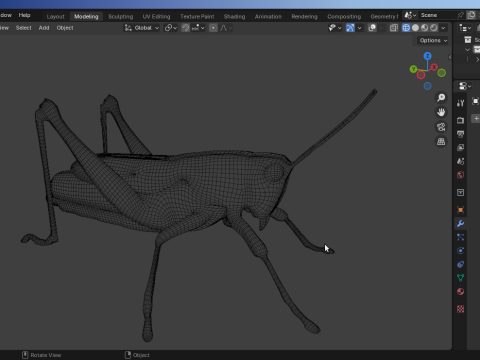Open the Physics properties tab
480x360 pixels.
point(461,251)
